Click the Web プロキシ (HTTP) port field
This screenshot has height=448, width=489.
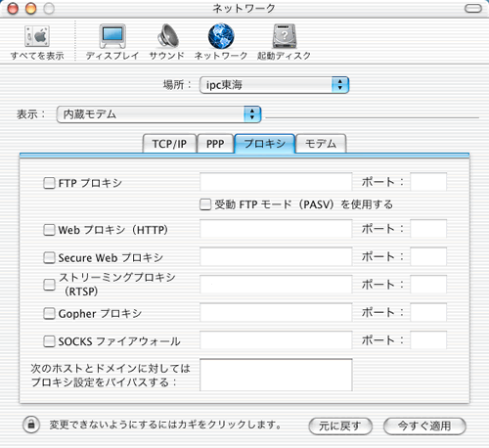428,229
